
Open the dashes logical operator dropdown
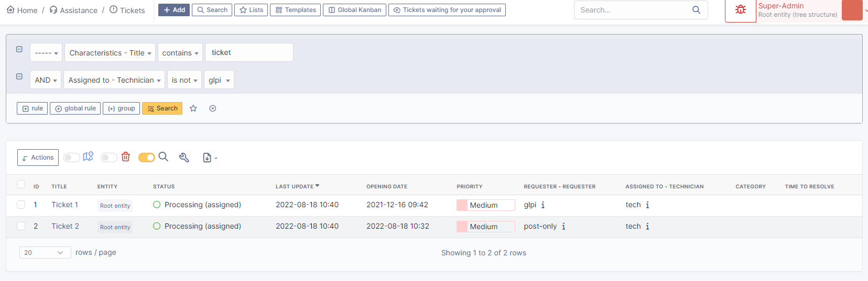click(46, 53)
